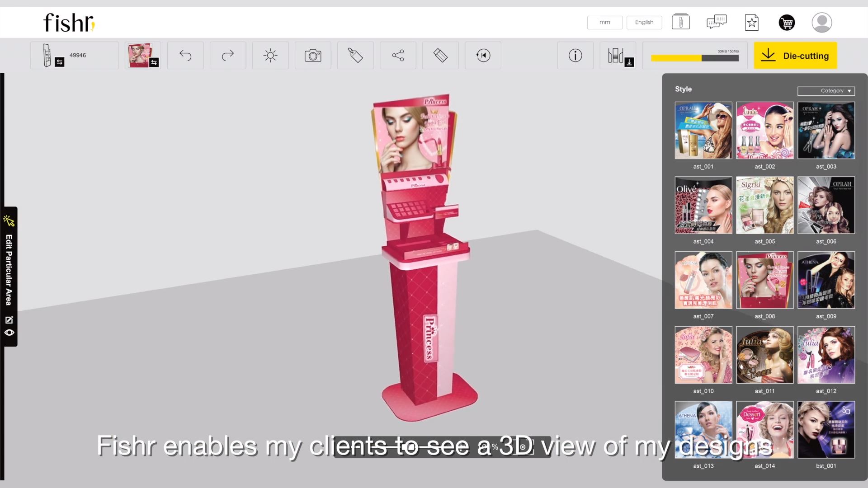Click the redo arrow button

click(x=228, y=56)
